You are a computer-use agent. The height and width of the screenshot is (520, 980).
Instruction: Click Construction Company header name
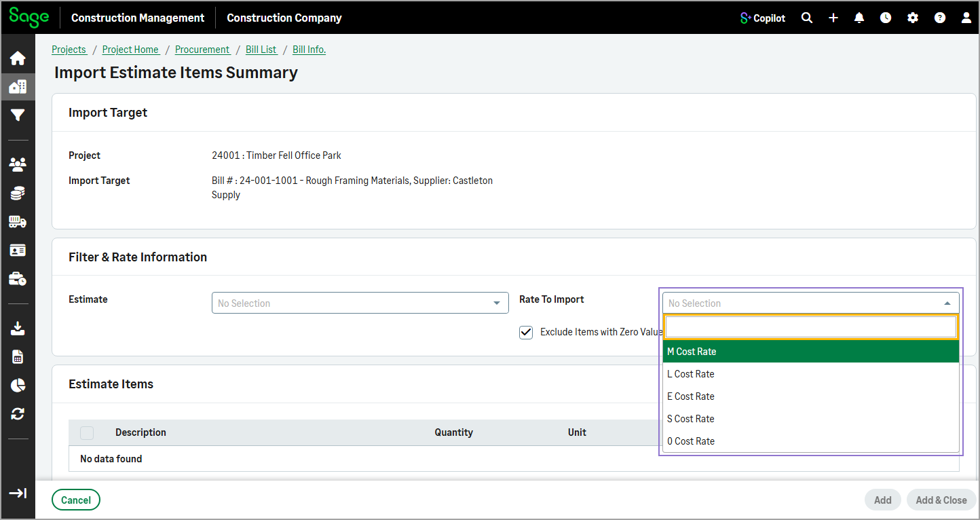tap(284, 18)
